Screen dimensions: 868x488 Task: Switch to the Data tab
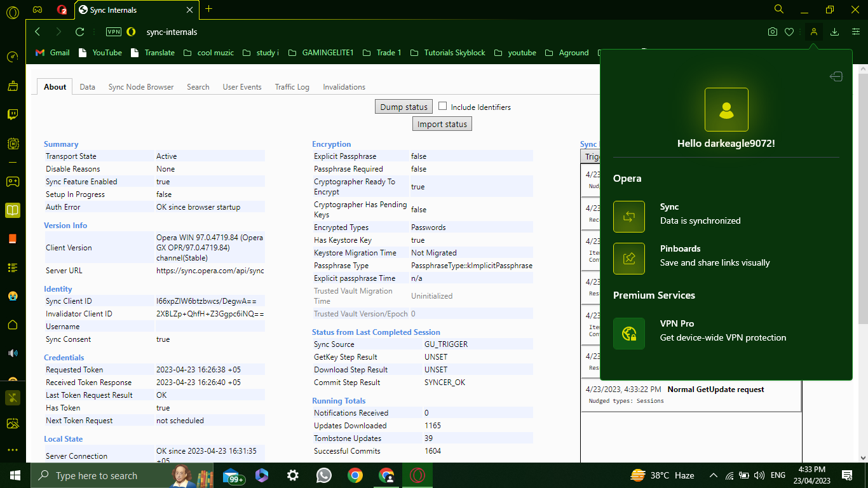pyautogui.click(x=88, y=87)
